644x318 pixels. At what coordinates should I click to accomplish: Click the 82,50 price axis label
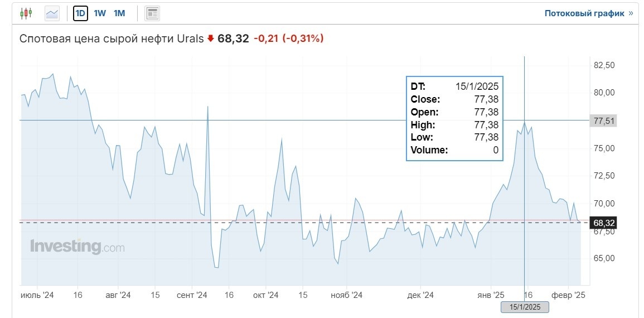pyautogui.click(x=604, y=65)
